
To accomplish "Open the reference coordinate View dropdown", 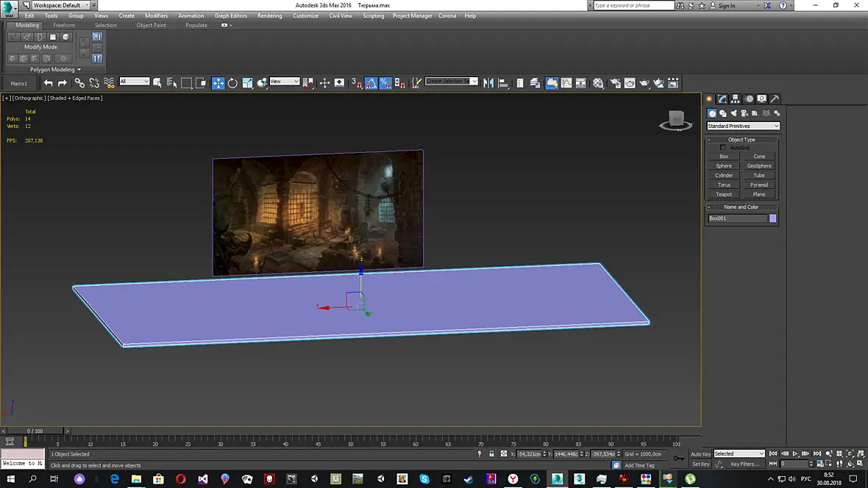I will 285,82.
